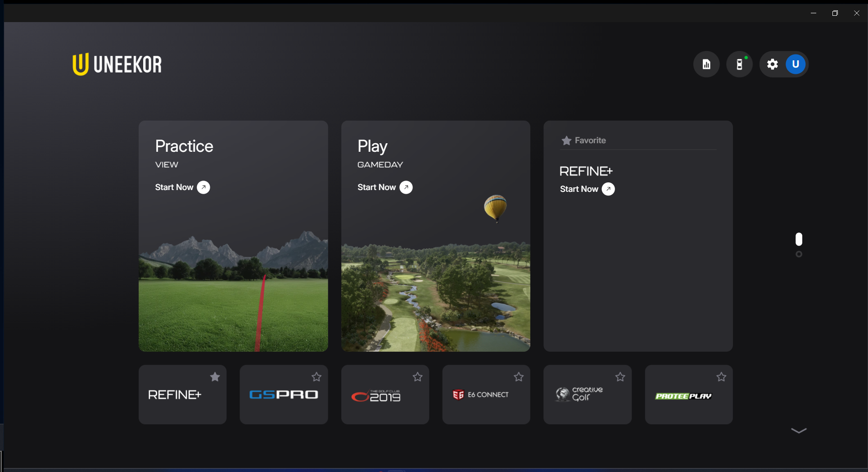Screen dimensions: 868x472
Task: Launch the E6 Connect tile
Action: (x=486, y=395)
